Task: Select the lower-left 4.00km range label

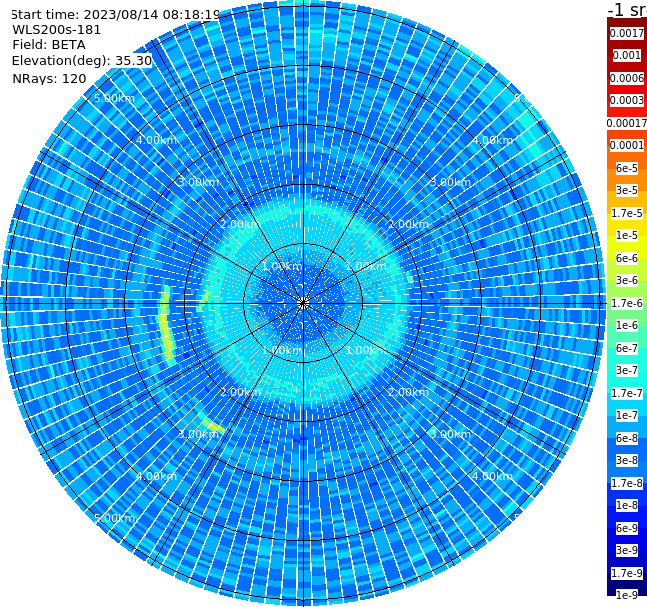Action: coord(156,476)
